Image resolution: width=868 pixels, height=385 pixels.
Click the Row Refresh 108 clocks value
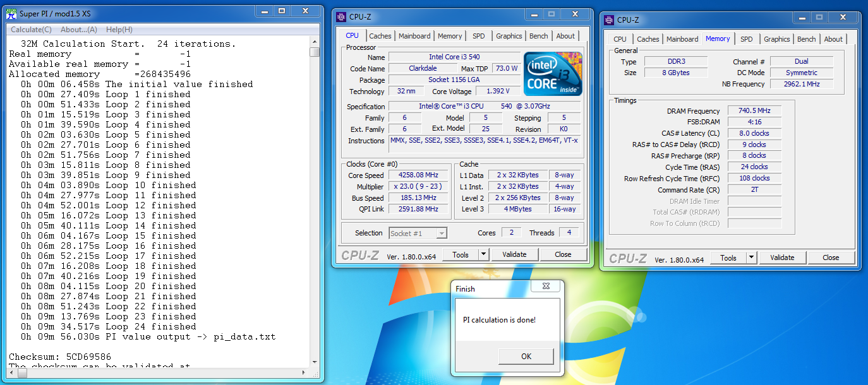click(x=754, y=178)
